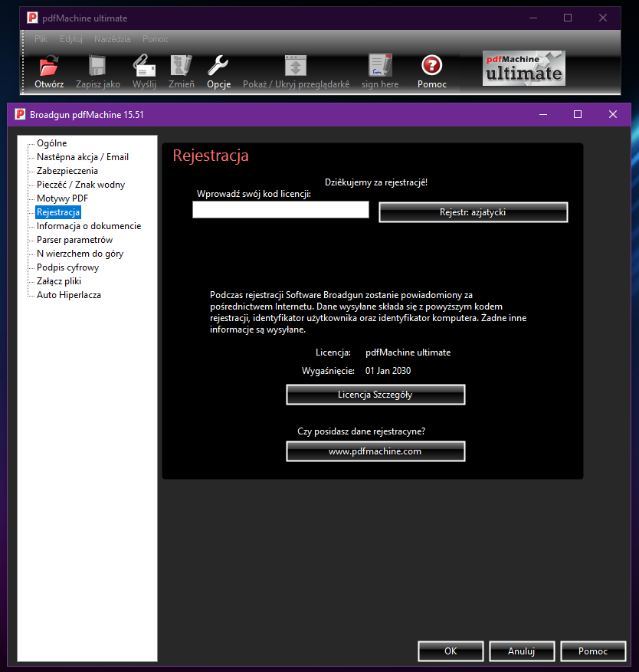Click the Zapisz jako floppy disk icon
The image size is (639, 672).
[98, 71]
